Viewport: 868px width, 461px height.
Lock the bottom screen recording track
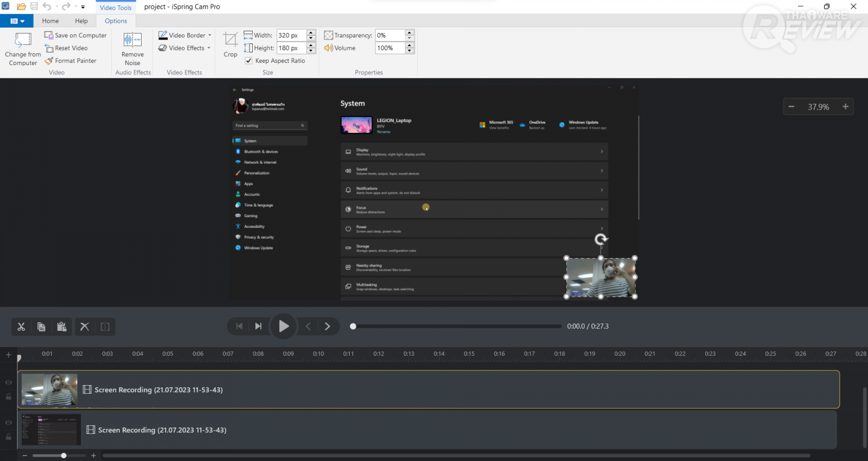point(9,437)
